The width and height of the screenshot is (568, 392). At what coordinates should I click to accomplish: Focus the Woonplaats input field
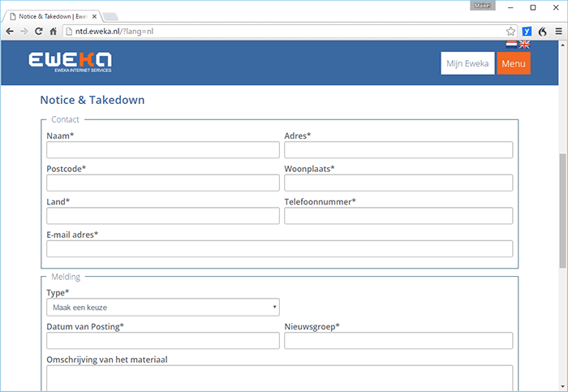pos(398,183)
